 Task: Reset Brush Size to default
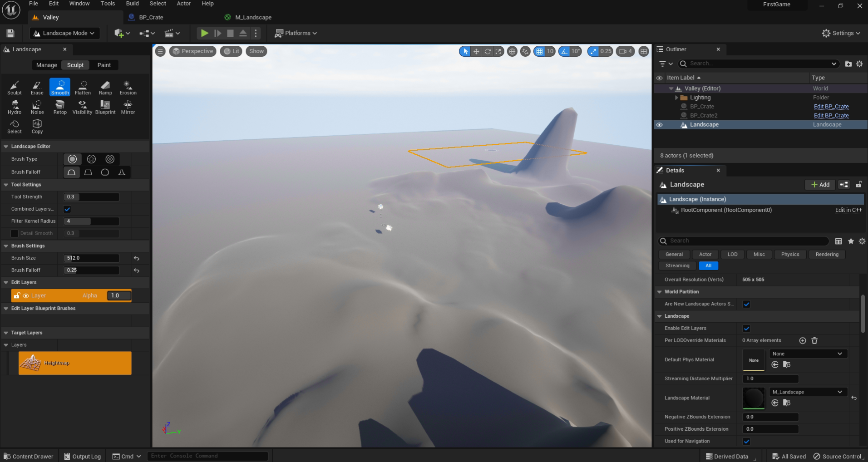pos(137,258)
